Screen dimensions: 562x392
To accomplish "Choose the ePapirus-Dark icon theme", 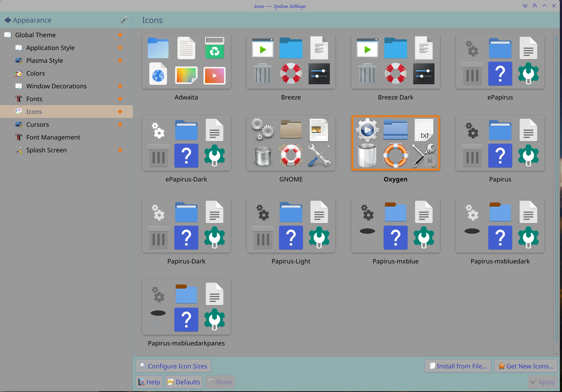I will tap(186, 144).
